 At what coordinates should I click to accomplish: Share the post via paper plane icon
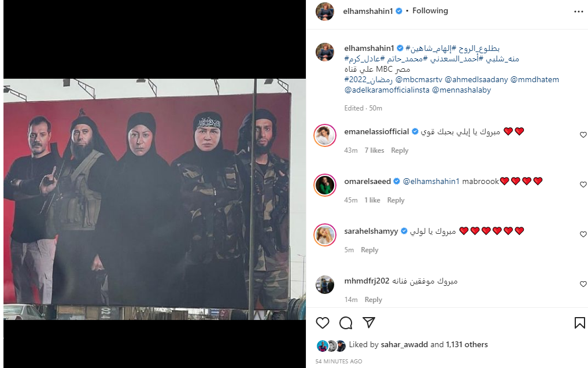tap(369, 323)
